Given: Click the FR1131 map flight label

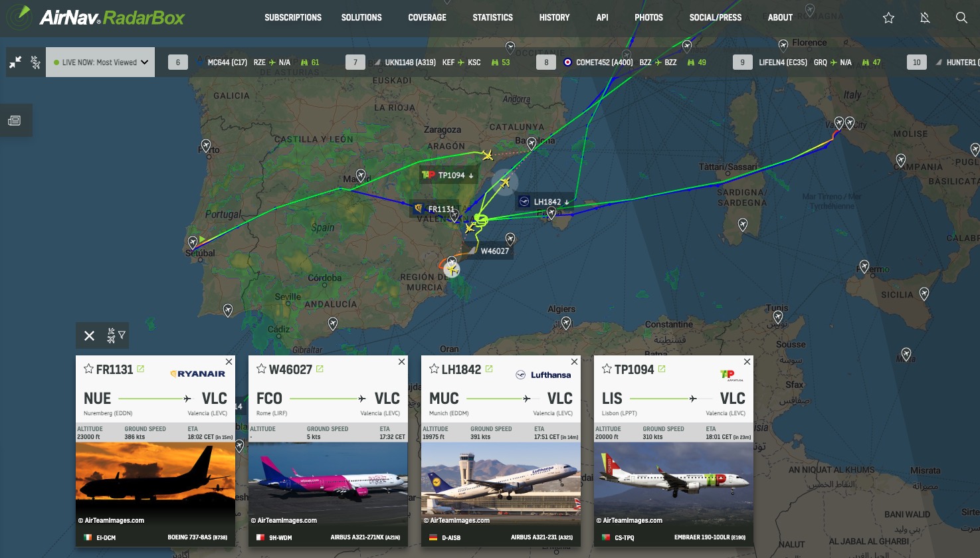Looking at the screenshot, I should (435, 209).
